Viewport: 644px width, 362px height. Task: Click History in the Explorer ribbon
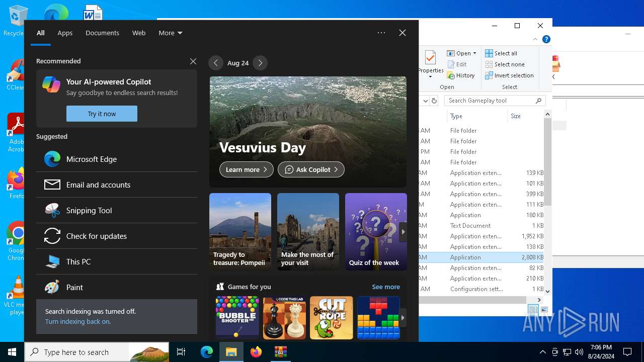click(460, 75)
